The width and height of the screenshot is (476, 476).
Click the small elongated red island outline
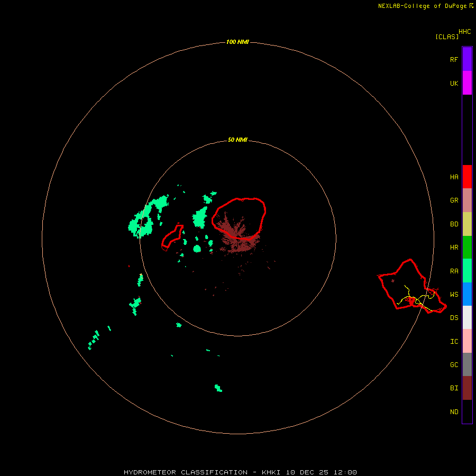pyautogui.click(x=172, y=237)
